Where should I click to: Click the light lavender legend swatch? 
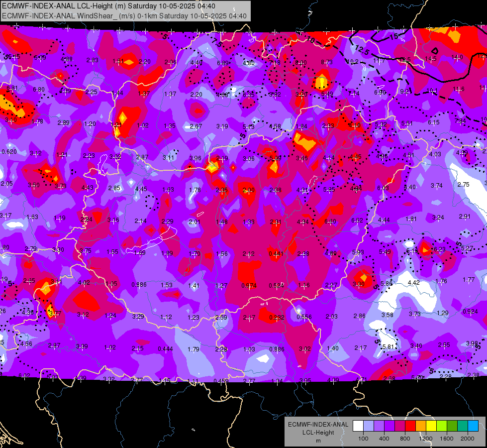[x=368, y=426]
